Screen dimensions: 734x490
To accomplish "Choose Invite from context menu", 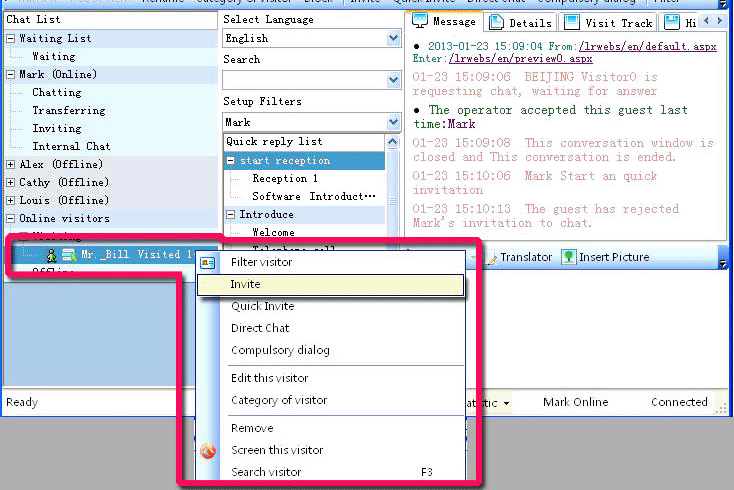I will point(330,285).
